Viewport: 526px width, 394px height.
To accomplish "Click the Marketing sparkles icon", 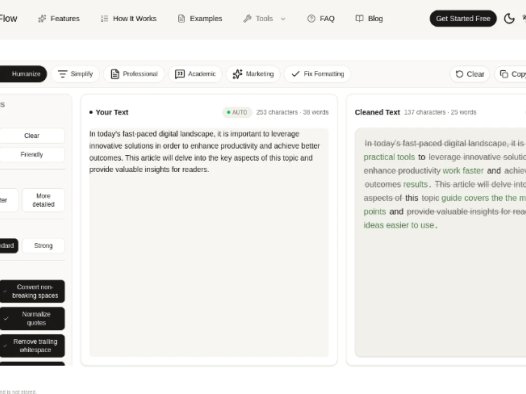I will 238,74.
